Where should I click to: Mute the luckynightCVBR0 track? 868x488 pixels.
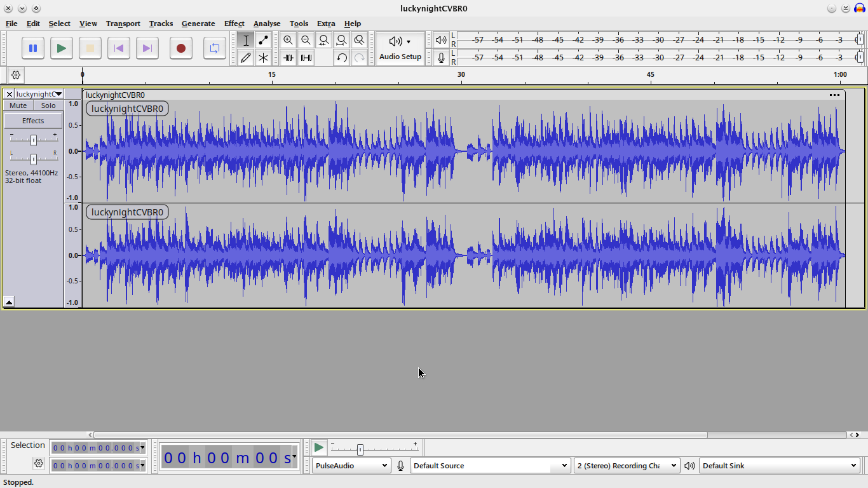(18, 105)
